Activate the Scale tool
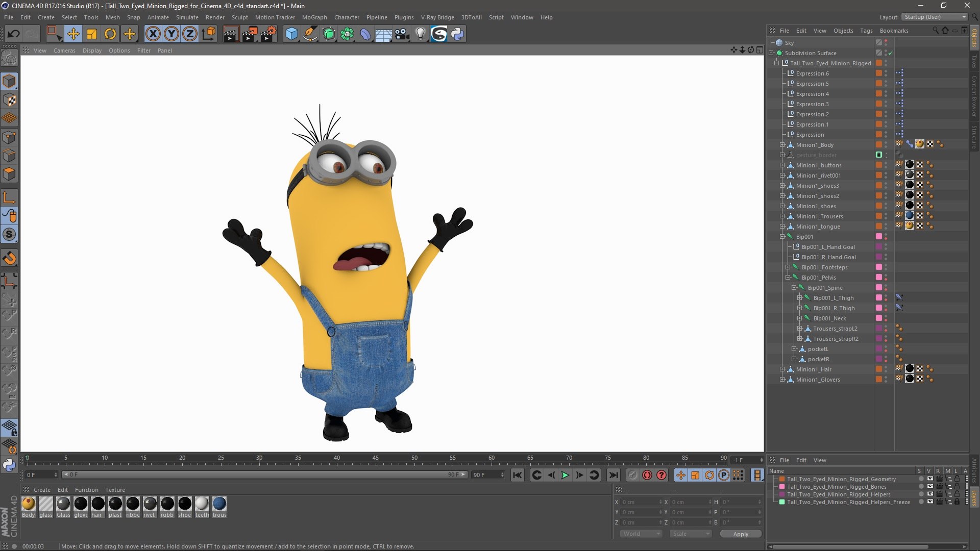 point(92,34)
